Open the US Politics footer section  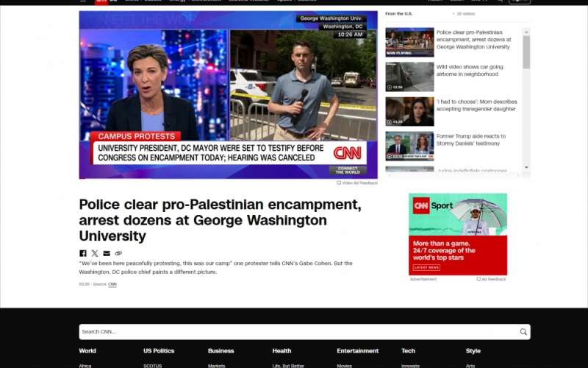point(159,351)
